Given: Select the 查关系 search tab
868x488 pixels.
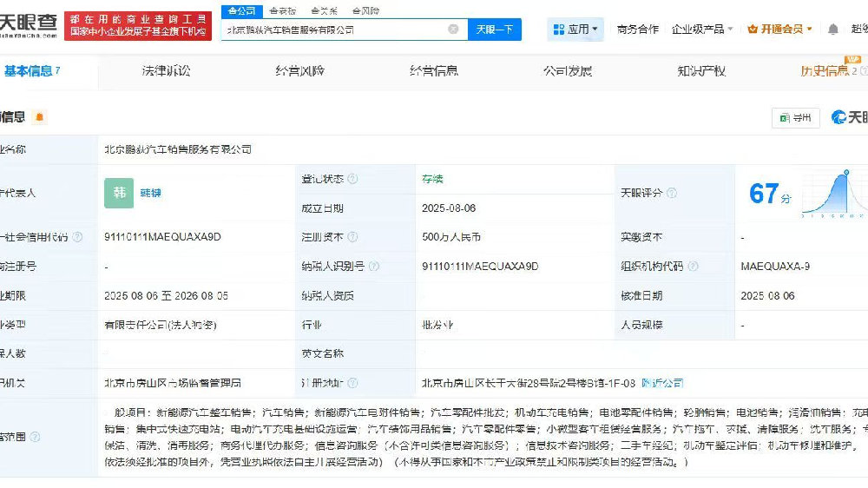Looking at the screenshot, I should tap(324, 11).
